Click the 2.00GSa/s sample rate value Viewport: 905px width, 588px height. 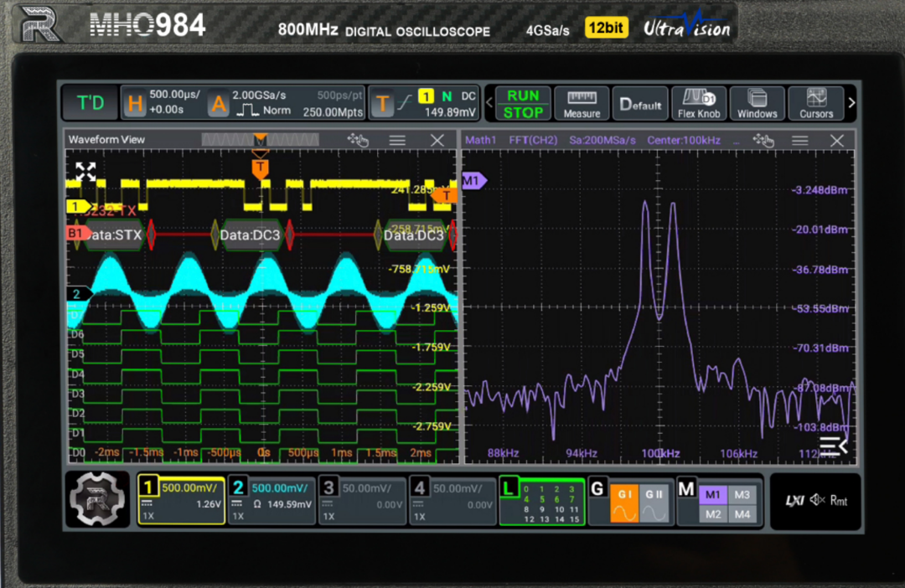click(x=259, y=95)
